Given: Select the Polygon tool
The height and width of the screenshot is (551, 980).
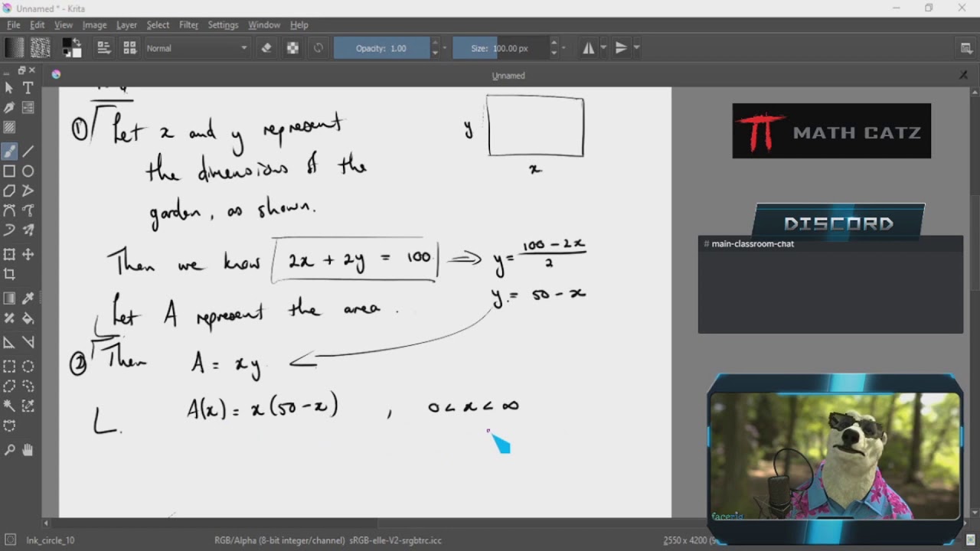Looking at the screenshot, I should pyautogui.click(x=9, y=191).
